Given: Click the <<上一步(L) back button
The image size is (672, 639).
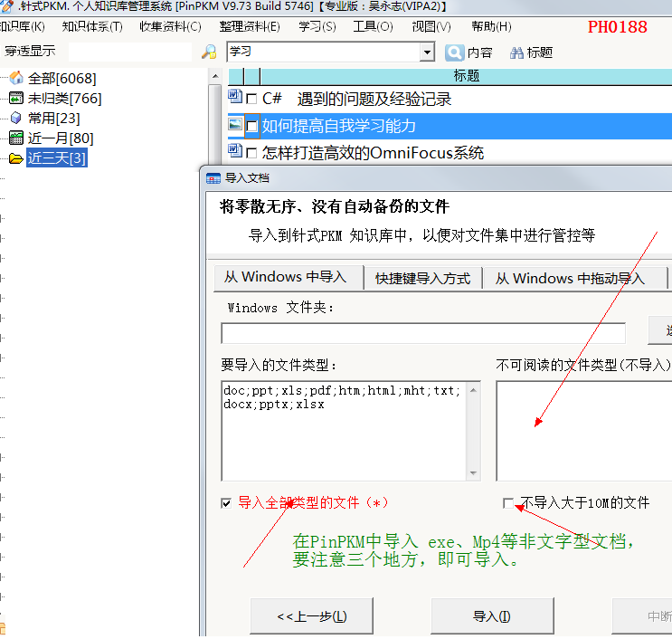Looking at the screenshot, I should (x=311, y=616).
